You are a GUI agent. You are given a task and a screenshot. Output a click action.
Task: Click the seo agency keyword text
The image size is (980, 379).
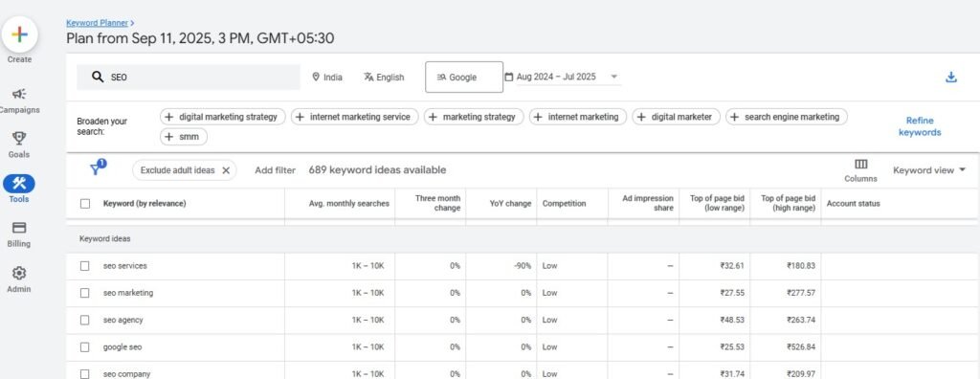(x=123, y=321)
